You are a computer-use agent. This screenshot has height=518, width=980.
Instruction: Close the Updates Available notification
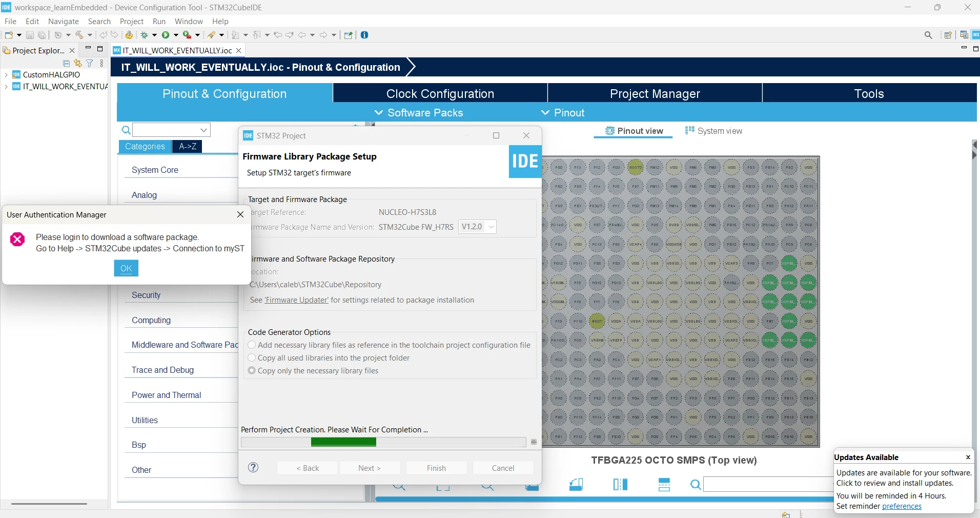968,457
